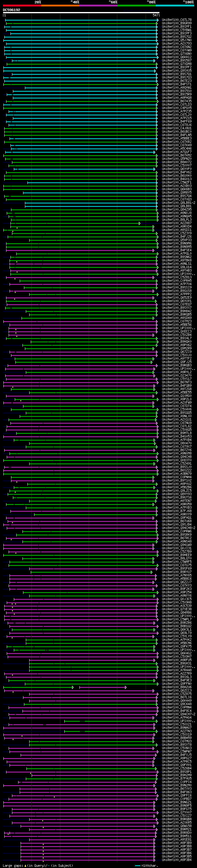197x868 pixels.
Task: Select hit UniRef100_Q9M8Y5
Action: pos(177,193)
